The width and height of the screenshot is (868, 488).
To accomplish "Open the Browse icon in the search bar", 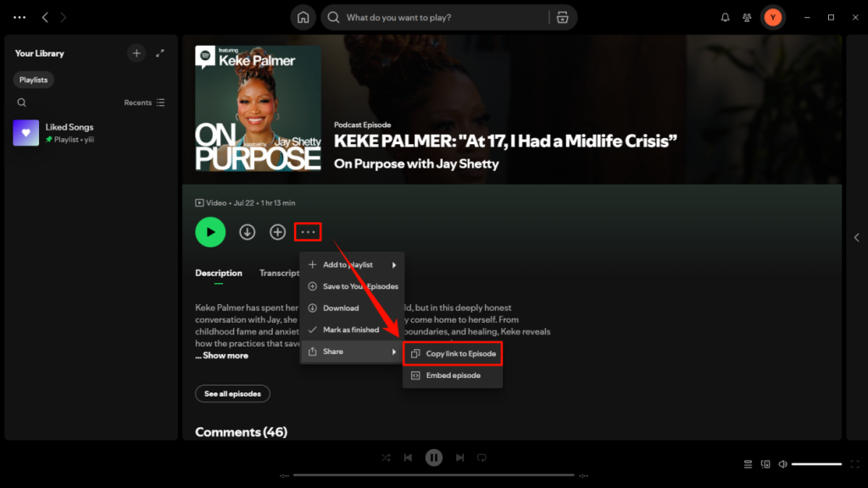I will pos(563,17).
